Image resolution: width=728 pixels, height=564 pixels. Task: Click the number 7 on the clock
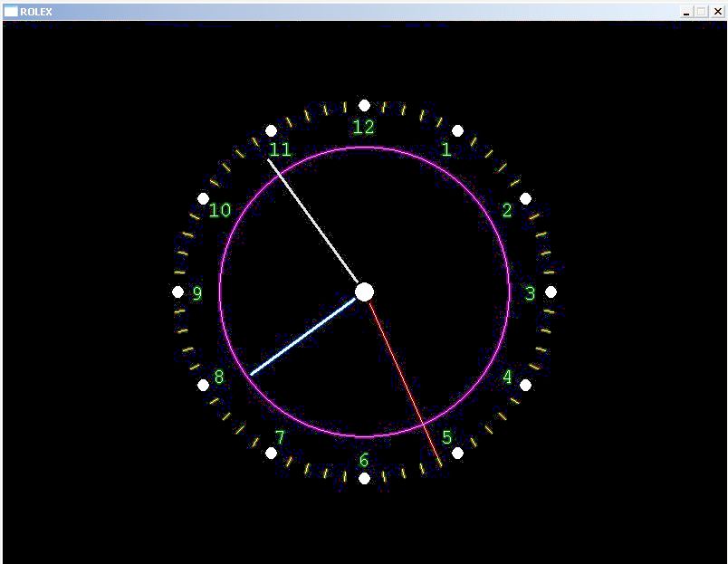(280, 437)
